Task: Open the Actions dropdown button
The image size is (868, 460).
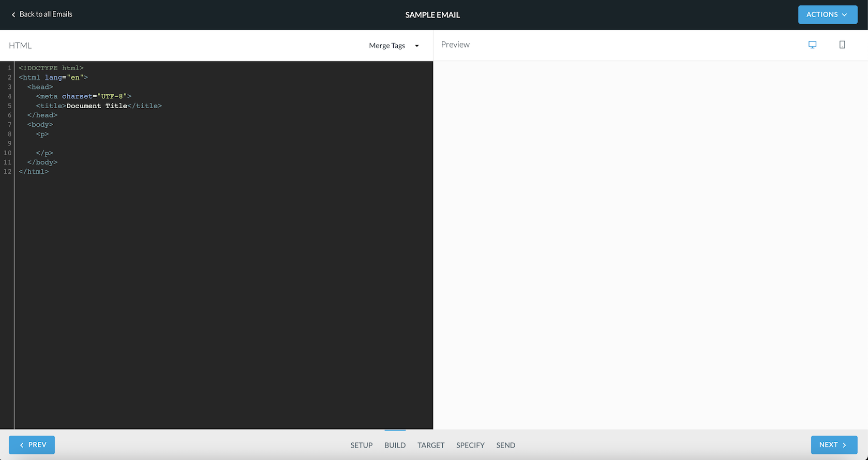Action: [x=828, y=14]
